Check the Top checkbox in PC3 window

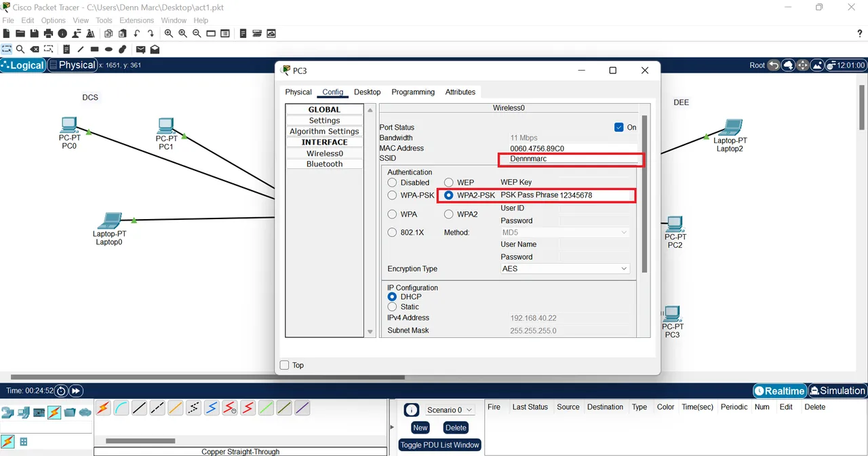(285, 365)
